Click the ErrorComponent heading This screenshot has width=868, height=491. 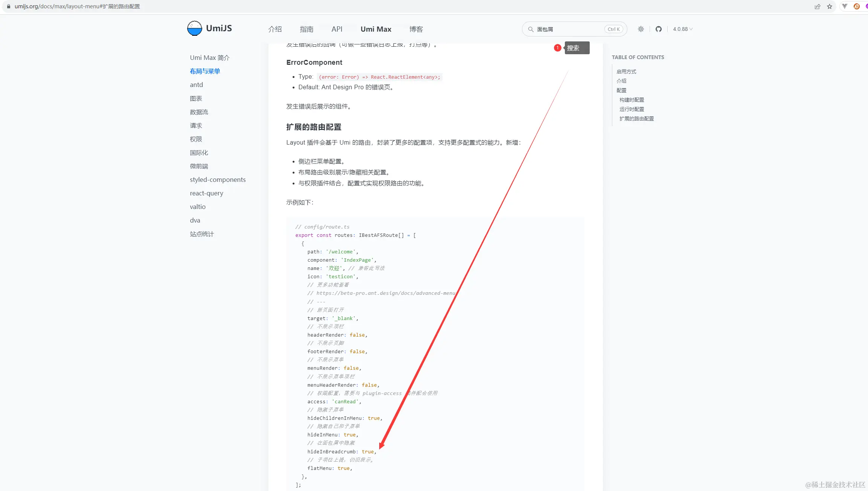click(x=314, y=62)
